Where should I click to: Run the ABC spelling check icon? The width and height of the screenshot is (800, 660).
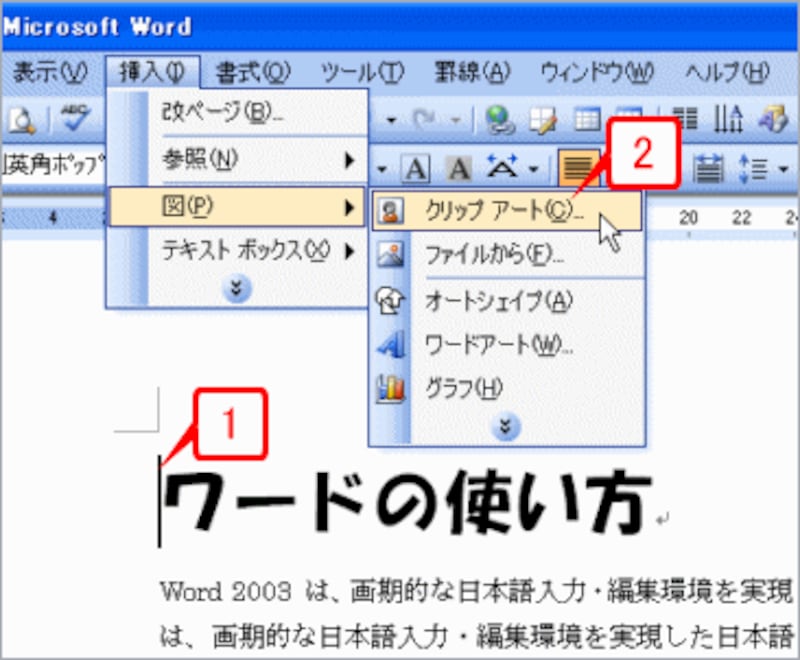pos(75,118)
